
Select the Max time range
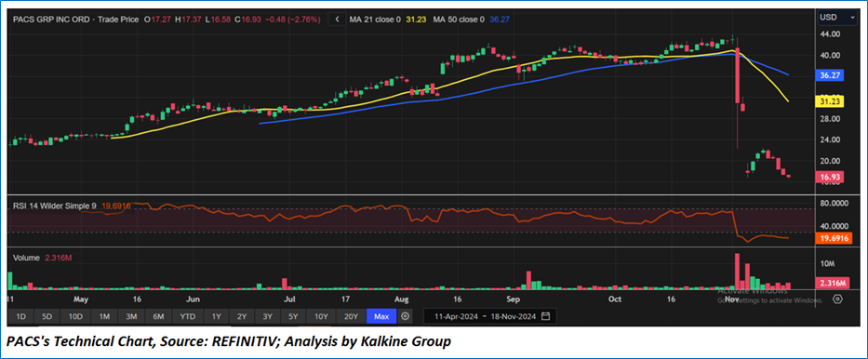click(x=381, y=316)
